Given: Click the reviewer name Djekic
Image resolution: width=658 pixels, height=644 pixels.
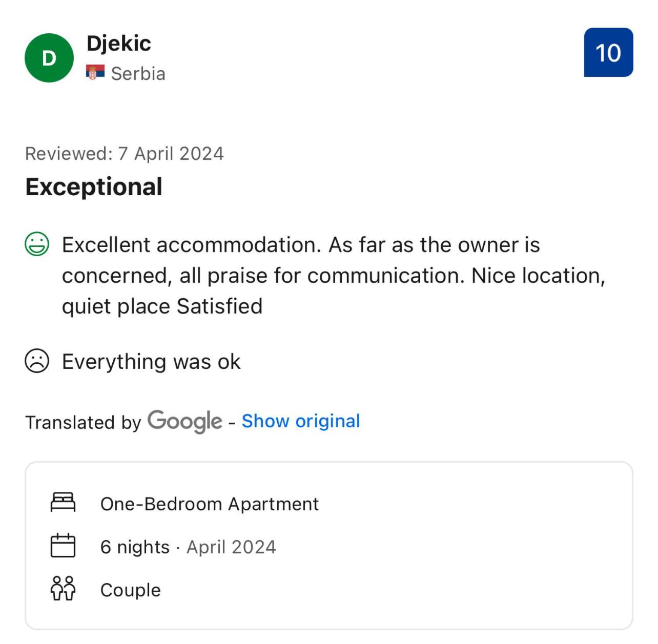Looking at the screenshot, I should coord(119,44).
